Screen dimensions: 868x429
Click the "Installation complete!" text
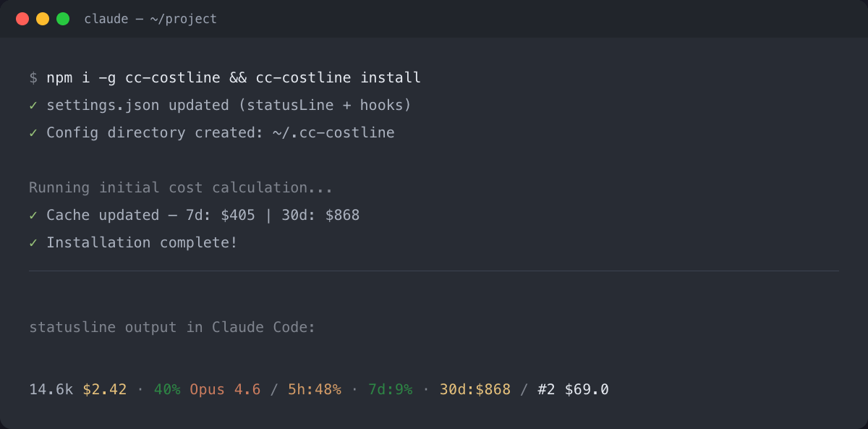tap(142, 242)
